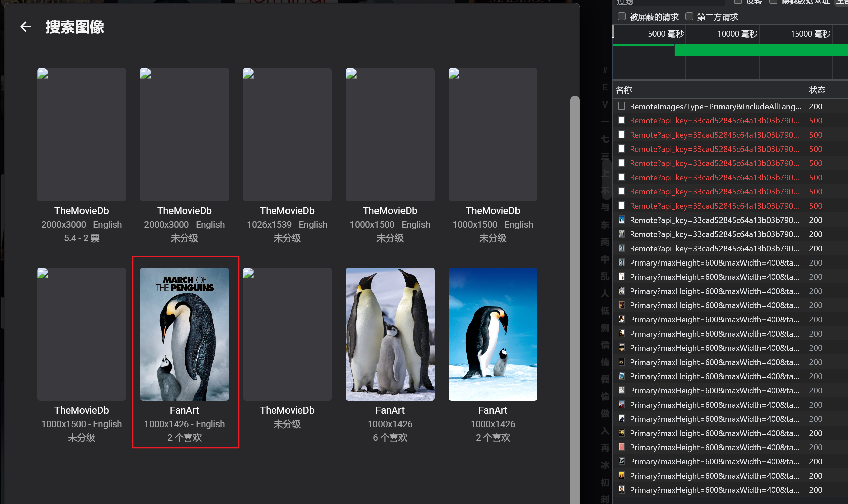Image resolution: width=848 pixels, height=504 pixels.
Task: Tick the 第三方请求 checkbox
Action: point(689,16)
